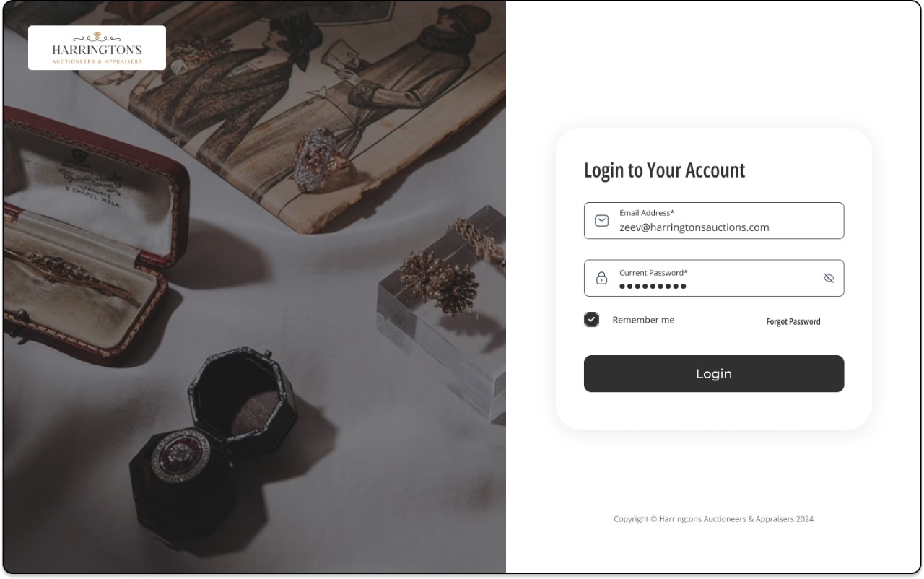The image size is (924, 579).
Task: Click the Copyright Harringtons 2024 footer text
Action: (x=713, y=519)
